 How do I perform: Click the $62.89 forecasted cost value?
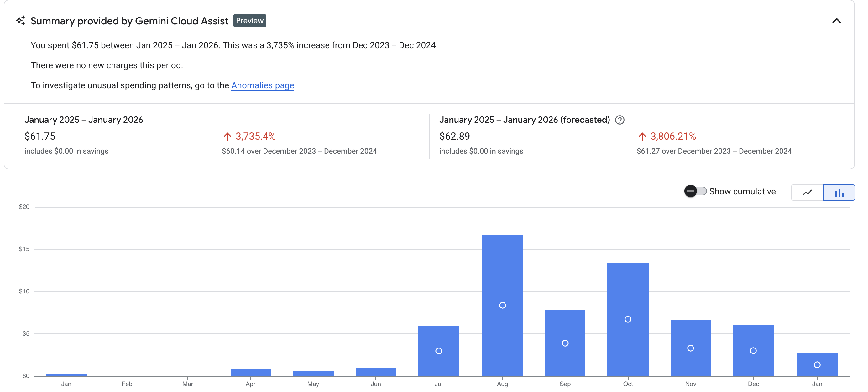455,136
